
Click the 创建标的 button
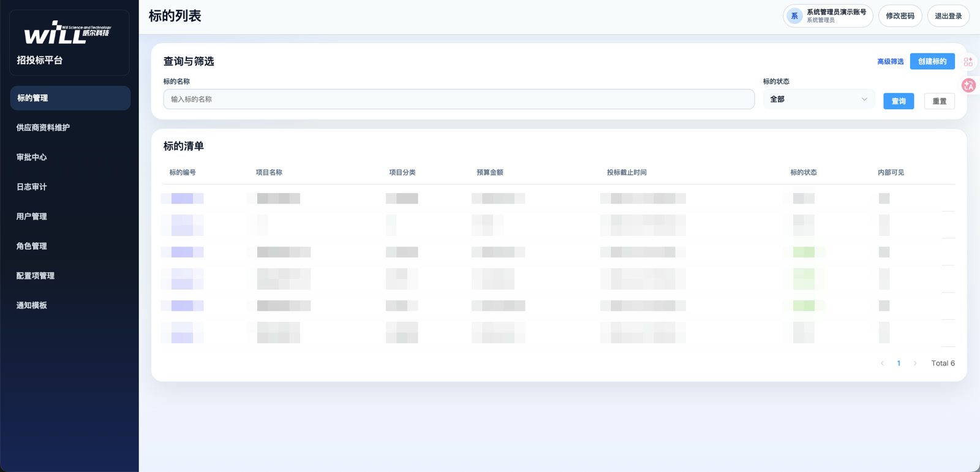[932, 61]
